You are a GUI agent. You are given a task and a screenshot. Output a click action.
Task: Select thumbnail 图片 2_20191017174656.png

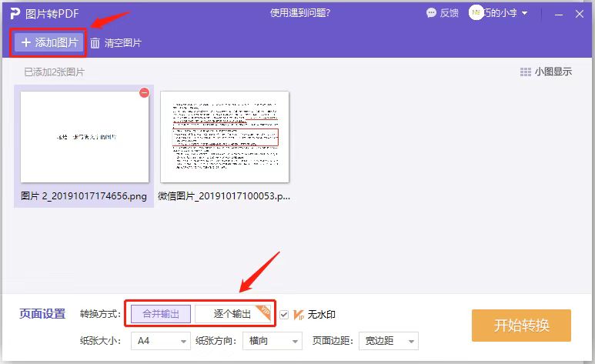coord(85,137)
